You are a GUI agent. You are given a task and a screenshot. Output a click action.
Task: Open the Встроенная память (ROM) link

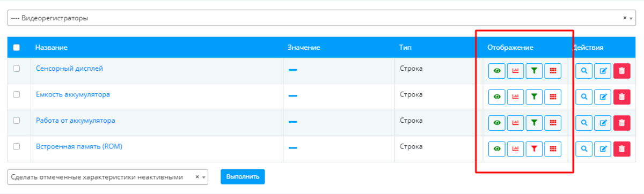pos(79,146)
